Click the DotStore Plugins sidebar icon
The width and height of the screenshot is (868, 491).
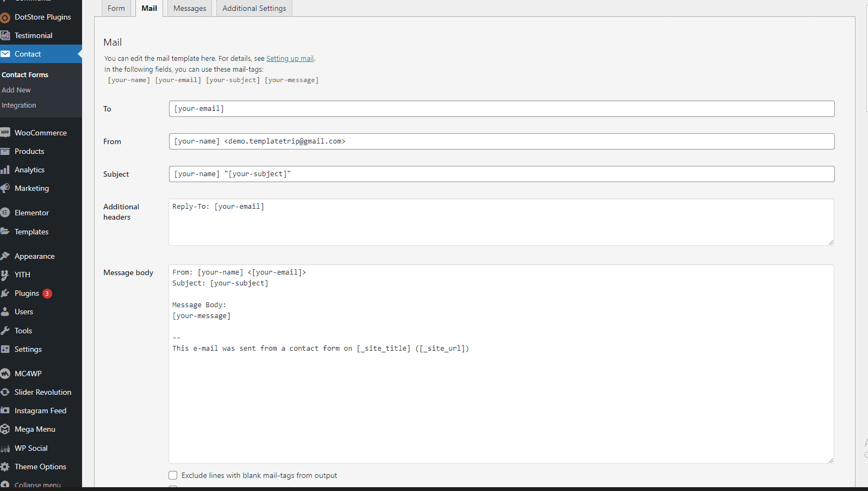point(5,17)
